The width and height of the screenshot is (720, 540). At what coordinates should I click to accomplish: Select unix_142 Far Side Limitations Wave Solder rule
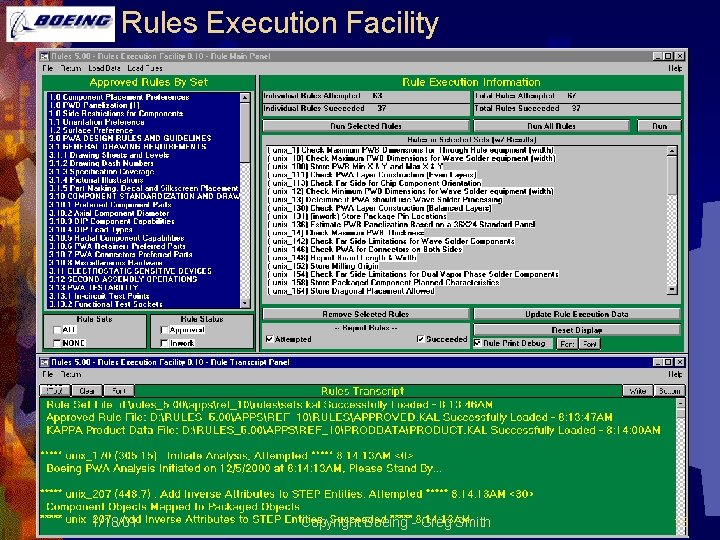391,241
